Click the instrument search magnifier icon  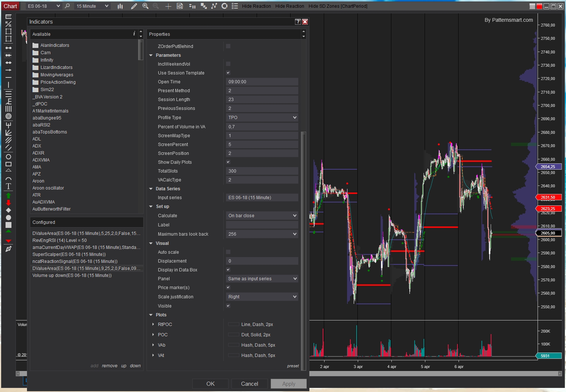point(67,6)
